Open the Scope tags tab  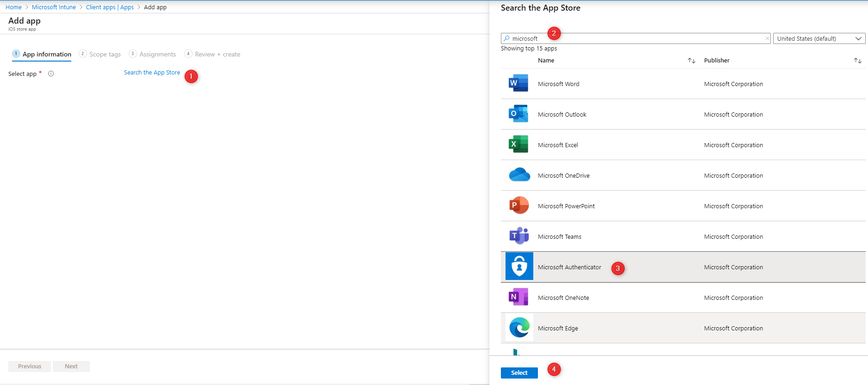tap(100, 54)
